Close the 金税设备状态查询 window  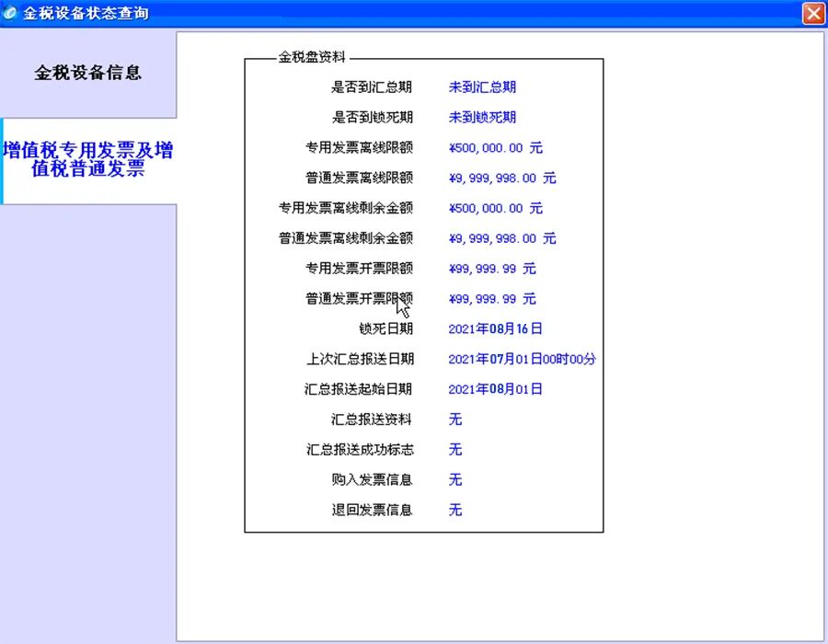(x=813, y=13)
